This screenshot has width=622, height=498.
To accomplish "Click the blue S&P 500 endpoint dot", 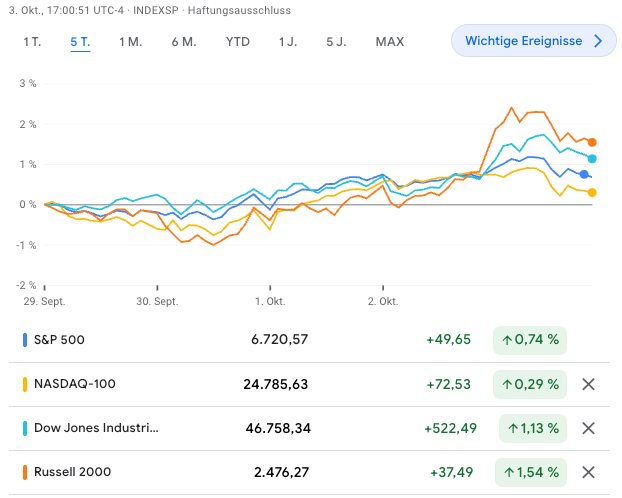I will pyautogui.click(x=584, y=174).
